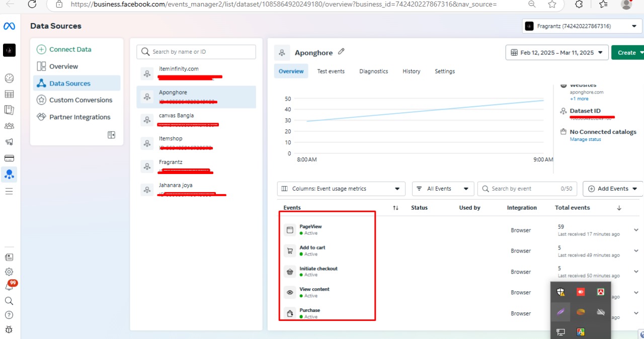
Task: Collapse the Data Sources navigation panel
Action: [x=112, y=135]
